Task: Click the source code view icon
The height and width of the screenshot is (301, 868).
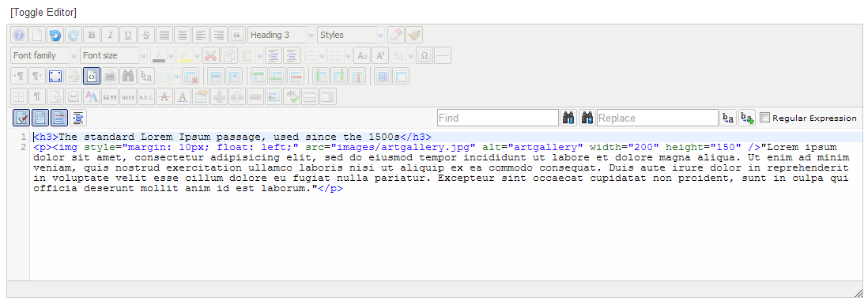Action: pos(92,76)
